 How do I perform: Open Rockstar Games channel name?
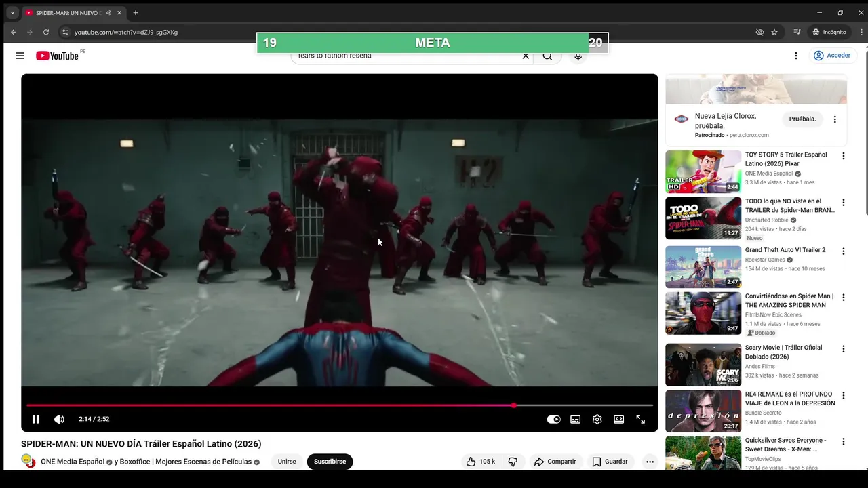point(765,260)
